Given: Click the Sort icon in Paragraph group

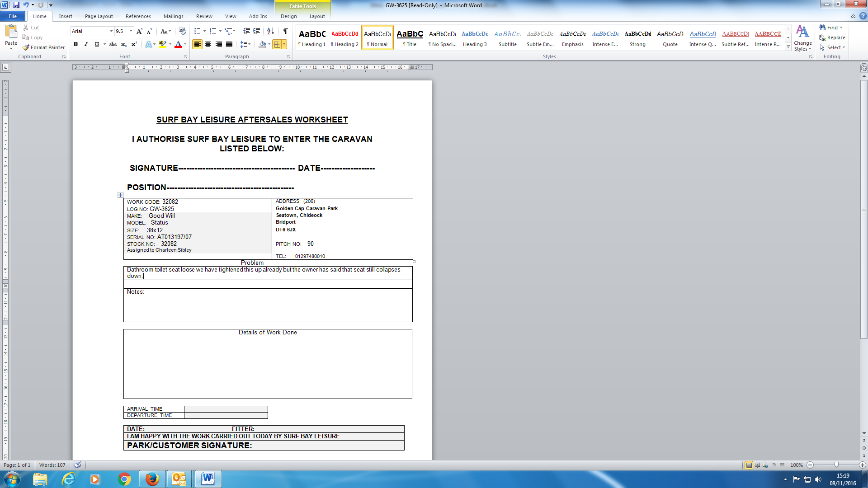Looking at the screenshot, I should click(270, 31).
